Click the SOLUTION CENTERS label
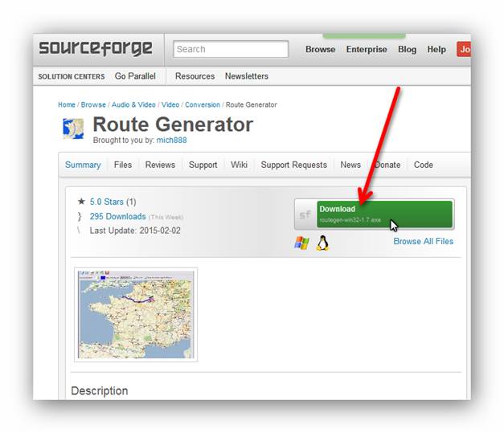 pos(72,76)
